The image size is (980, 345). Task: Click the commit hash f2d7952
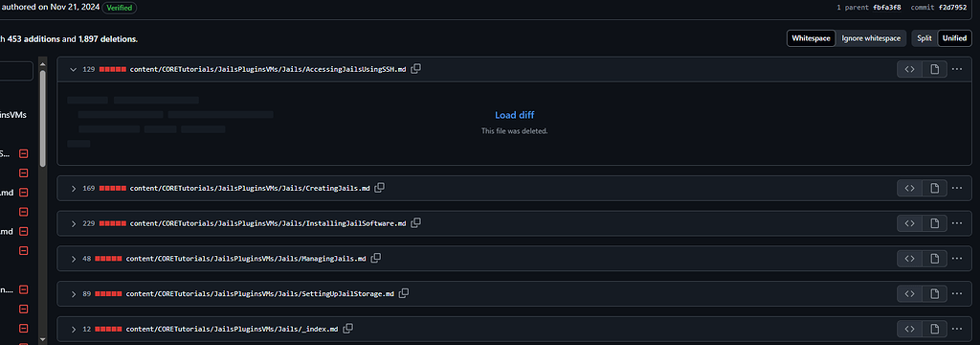tap(952, 8)
